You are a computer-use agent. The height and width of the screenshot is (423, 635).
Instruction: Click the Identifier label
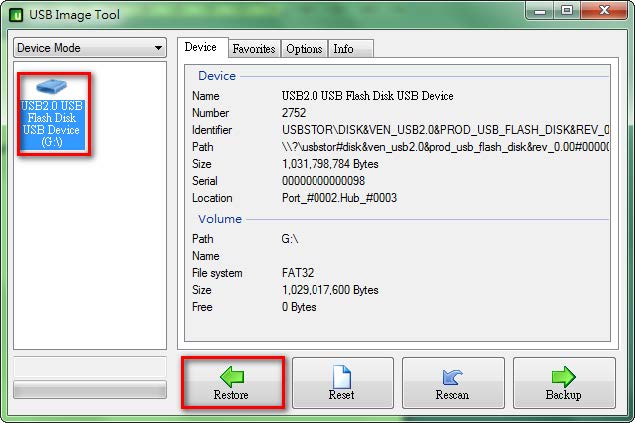pos(212,130)
